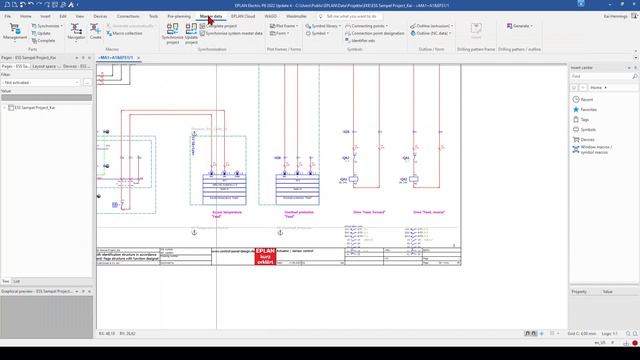The height and width of the screenshot is (360, 640).
Task: Click Complete in the Parts group
Action: tap(43, 40)
